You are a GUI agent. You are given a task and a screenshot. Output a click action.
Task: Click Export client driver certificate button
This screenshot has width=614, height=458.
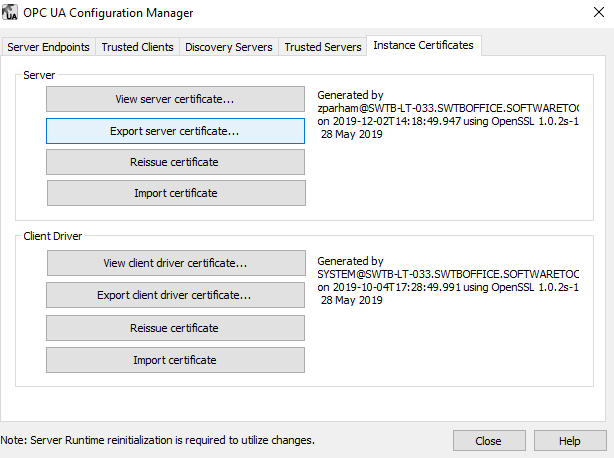click(x=175, y=295)
